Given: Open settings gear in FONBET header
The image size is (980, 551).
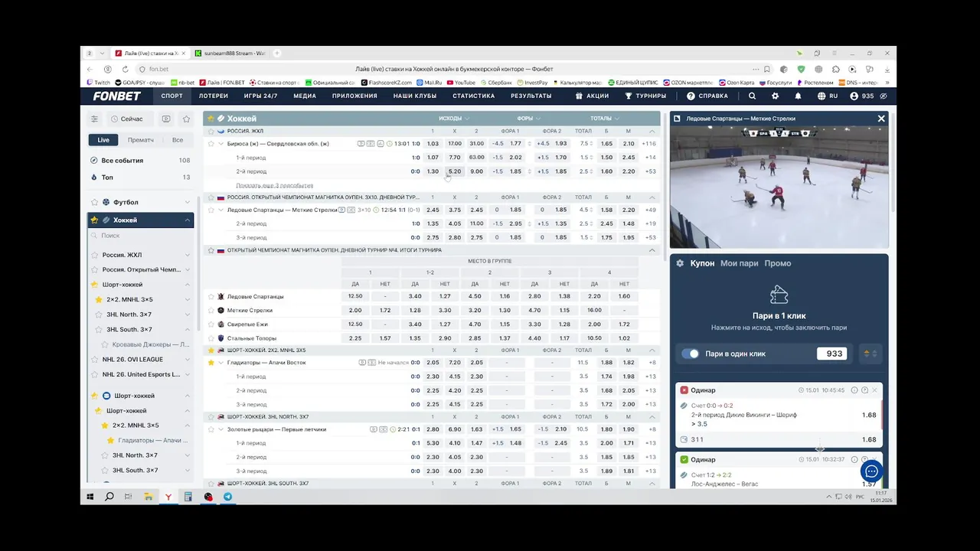Looking at the screenshot, I should click(x=775, y=96).
